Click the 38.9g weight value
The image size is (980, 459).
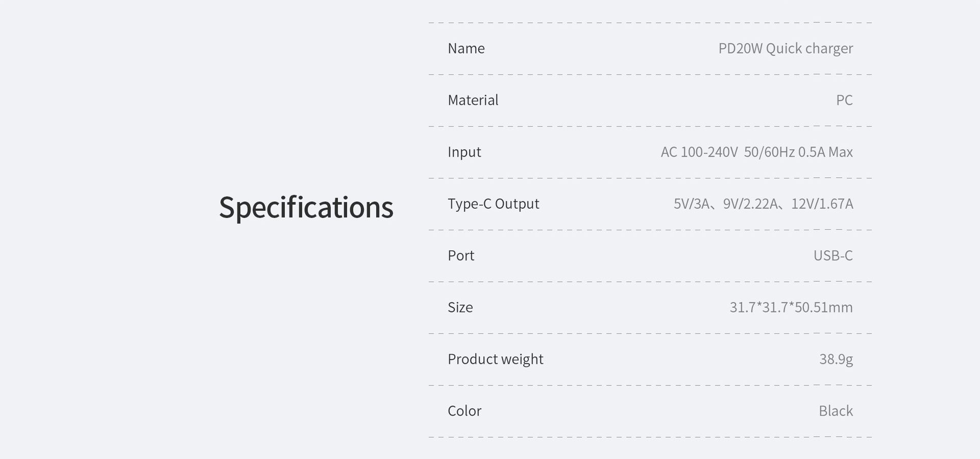[x=836, y=359]
